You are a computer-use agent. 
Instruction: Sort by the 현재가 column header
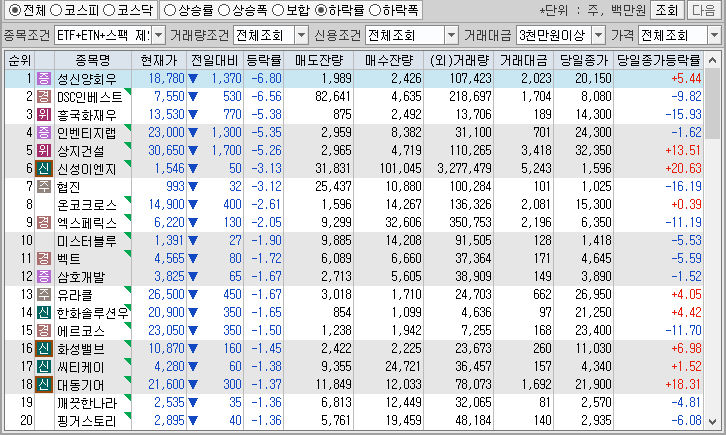(159, 60)
